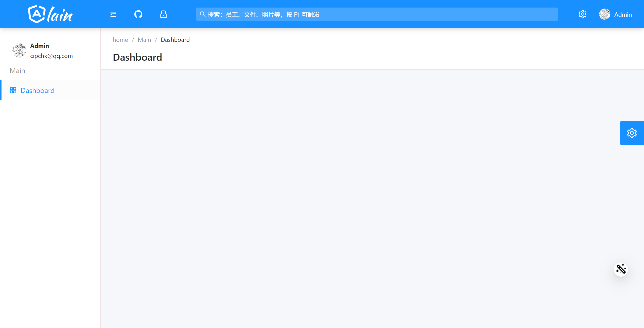This screenshot has height=328, width=644.
Task: Click the sidebar user avatar picture
Action: tap(19, 50)
